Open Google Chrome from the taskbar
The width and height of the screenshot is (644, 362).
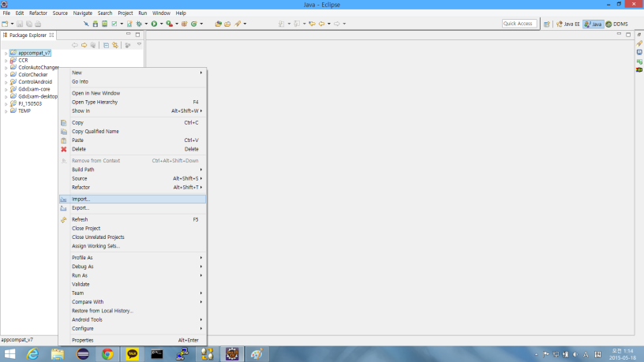pyautogui.click(x=107, y=354)
